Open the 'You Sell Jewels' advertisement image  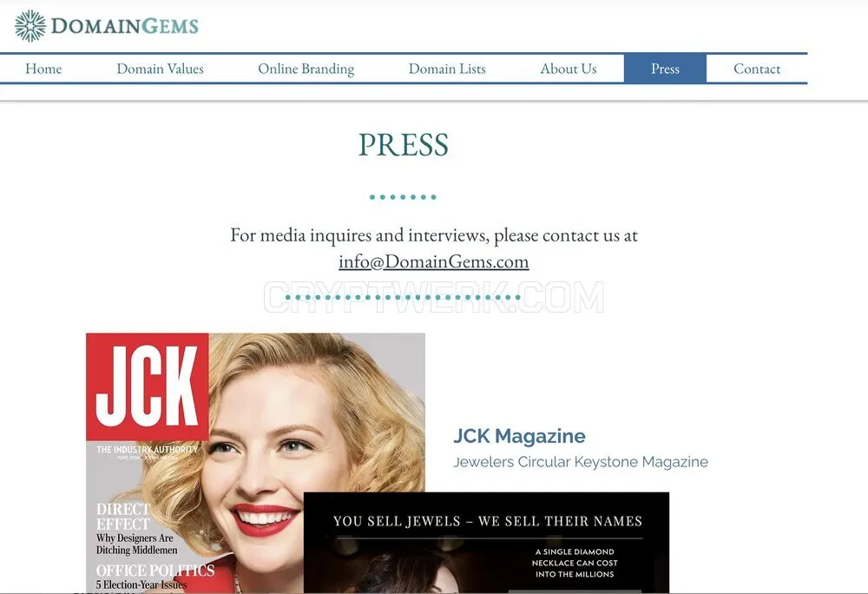coord(486,543)
